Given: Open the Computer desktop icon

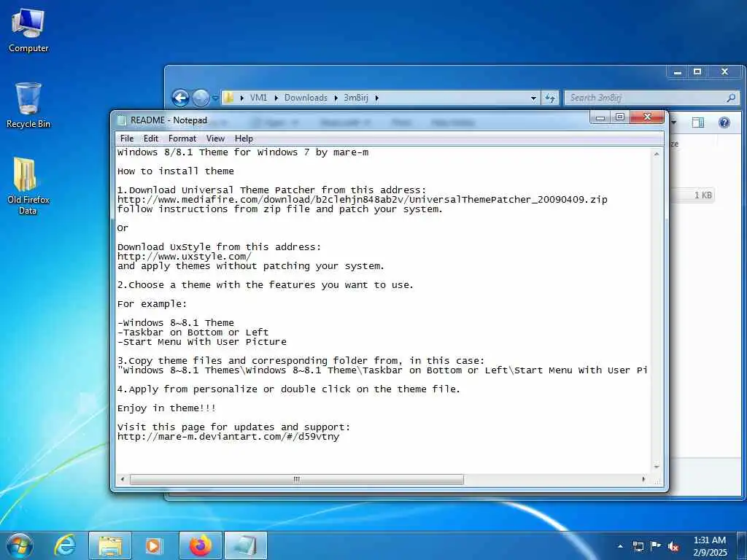Looking at the screenshot, I should 28,31.
